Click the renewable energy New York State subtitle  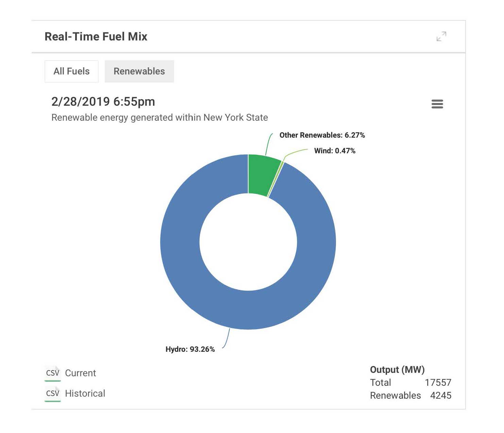coord(159,118)
